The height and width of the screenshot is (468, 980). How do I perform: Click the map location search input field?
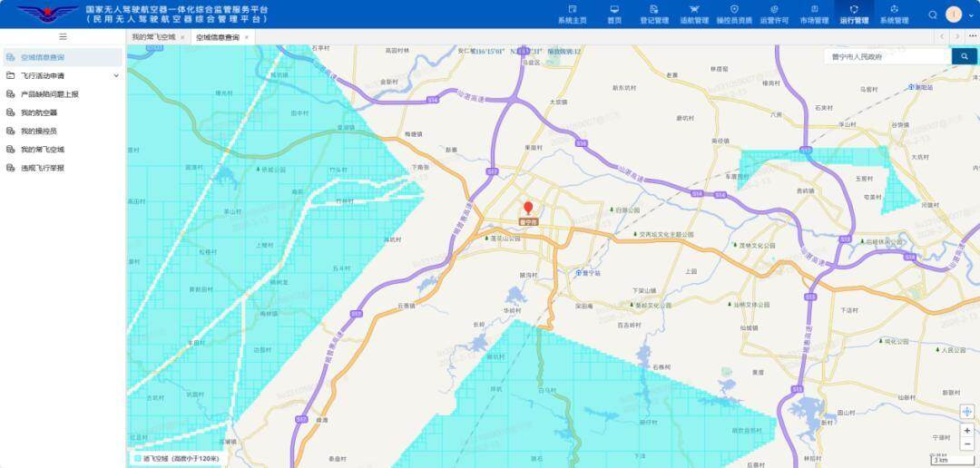pyautogui.click(x=887, y=56)
